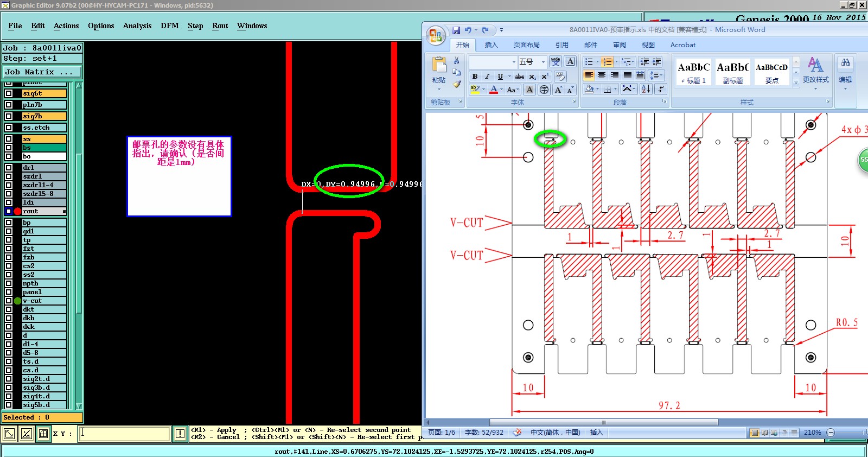
Task: Click the Shrink Font icon in Word
Action: pos(570,90)
